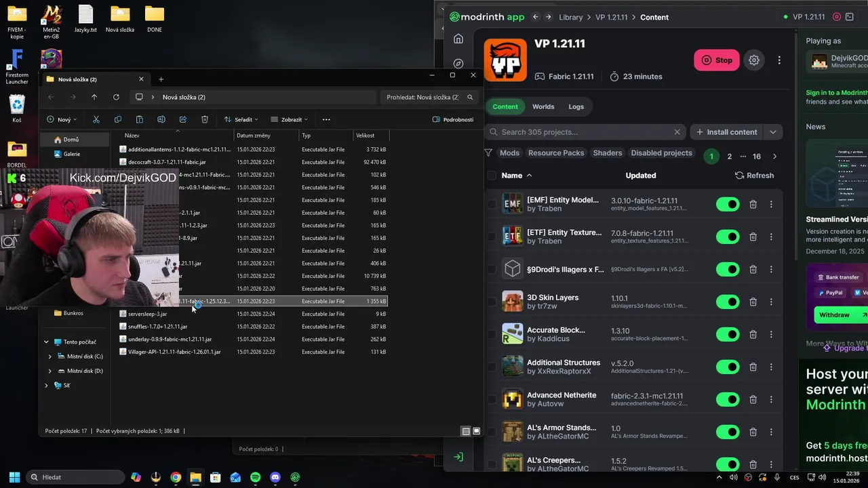
Task: Focus the Search 305 projects field
Action: [x=586, y=132]
